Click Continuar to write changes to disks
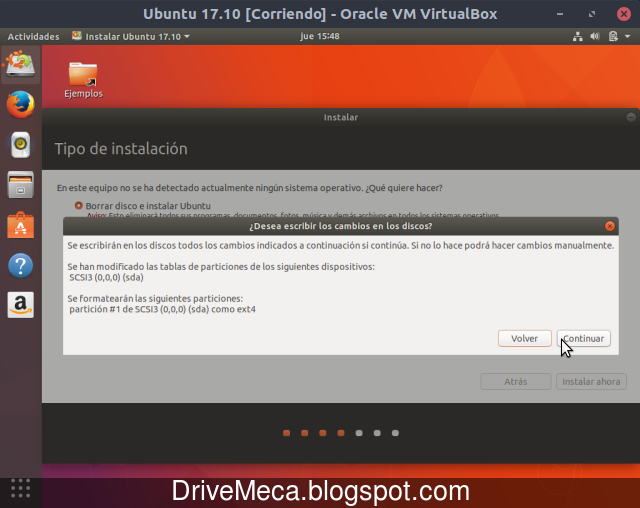 pyautogui.click(x=584, y=338)
